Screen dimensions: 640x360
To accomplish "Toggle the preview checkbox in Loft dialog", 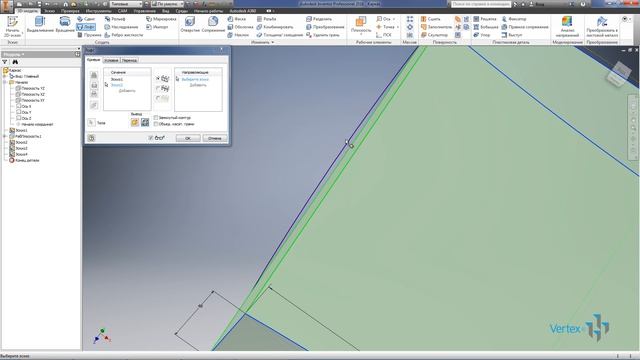I will click(x=151, y=138).
